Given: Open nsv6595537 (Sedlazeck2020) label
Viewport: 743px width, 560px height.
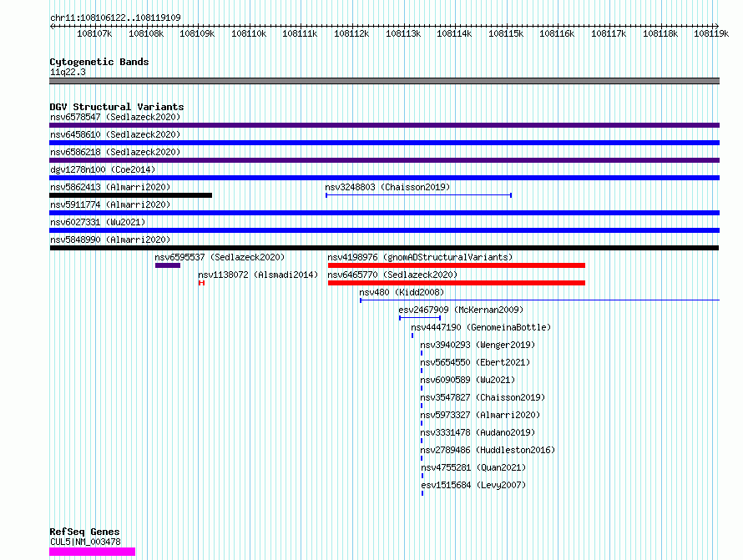Looking at the screenshot, I should [x=220, y=257].
